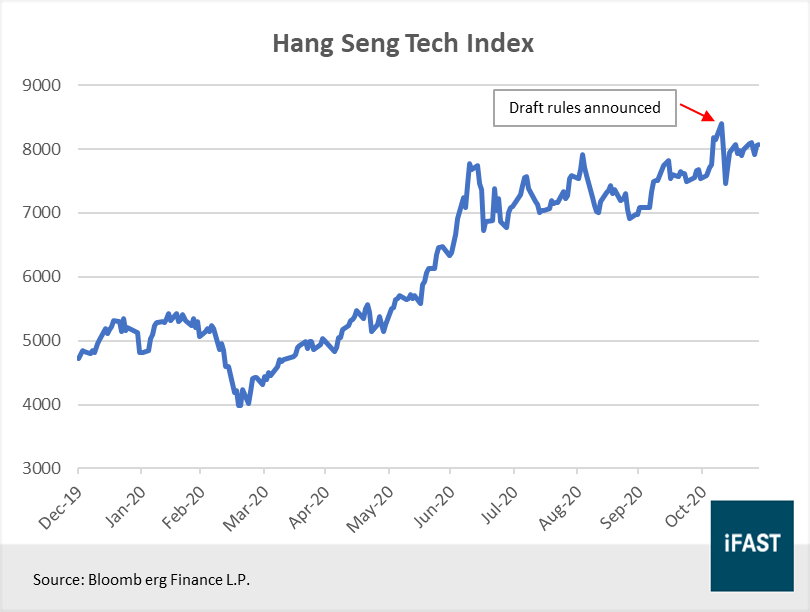Select the 9000 y-axis label
Screen dimensions: 810x612
pyautogui.click(x=42, y=85)
